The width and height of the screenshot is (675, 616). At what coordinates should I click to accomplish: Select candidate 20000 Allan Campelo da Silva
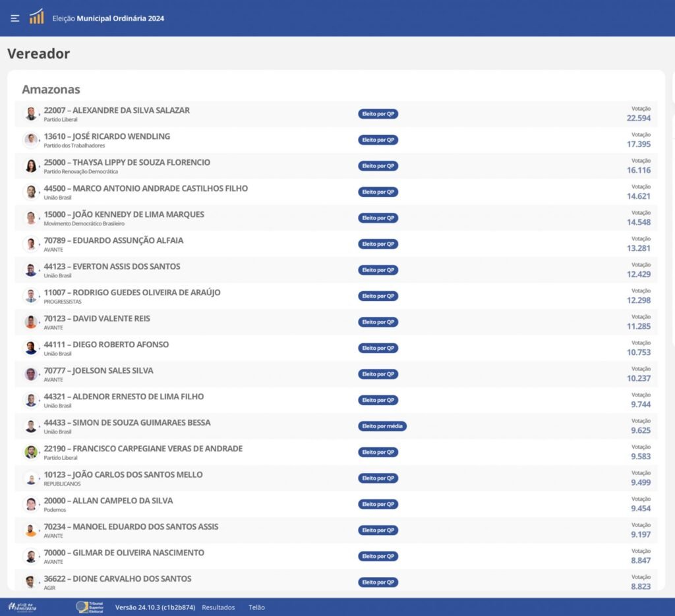click(x=108, y=501)
